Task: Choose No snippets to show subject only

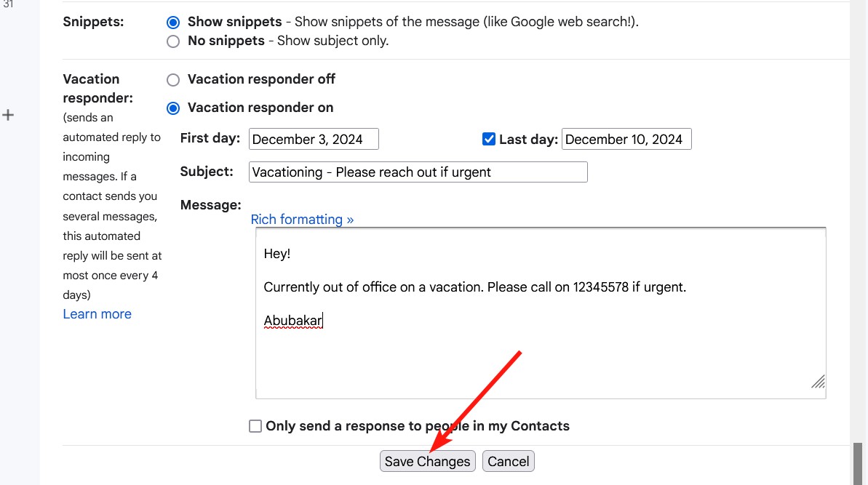Action: (x=172, y=41)
